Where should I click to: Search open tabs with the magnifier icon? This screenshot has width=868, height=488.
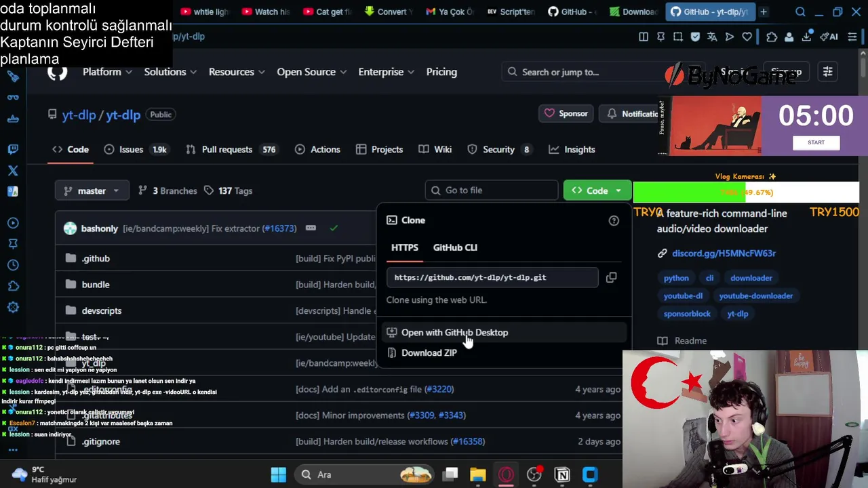point(800,12)
